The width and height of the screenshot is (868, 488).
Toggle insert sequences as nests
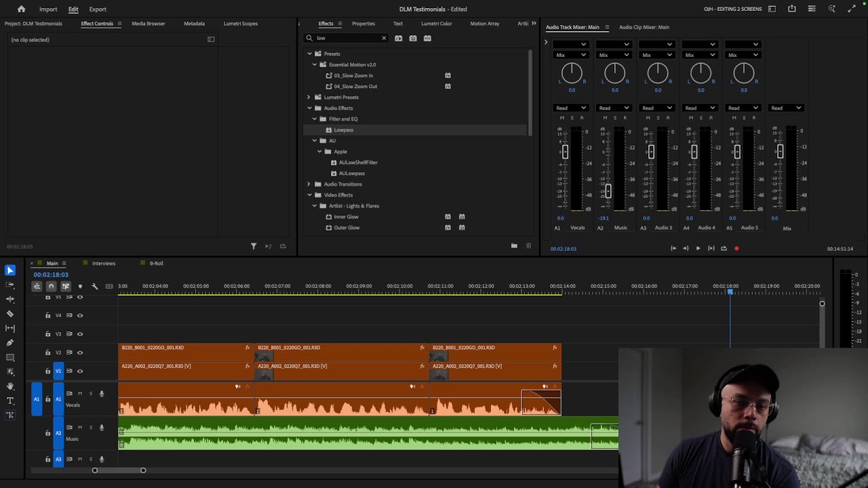click(37, 286)
